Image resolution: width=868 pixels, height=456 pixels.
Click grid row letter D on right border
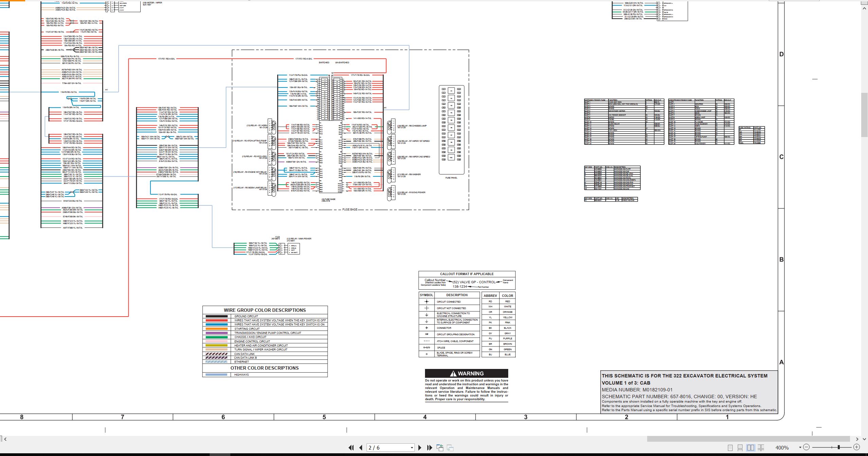[x=781, y=54]
